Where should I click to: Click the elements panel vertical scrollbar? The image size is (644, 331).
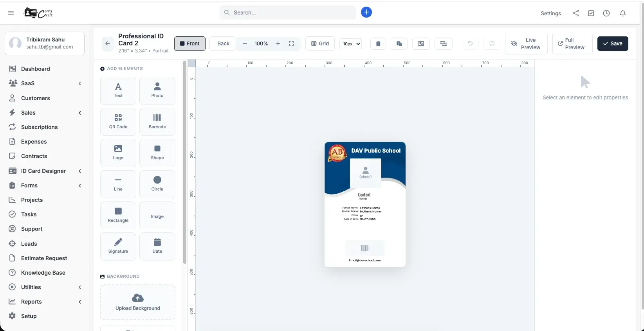point(185,162)
